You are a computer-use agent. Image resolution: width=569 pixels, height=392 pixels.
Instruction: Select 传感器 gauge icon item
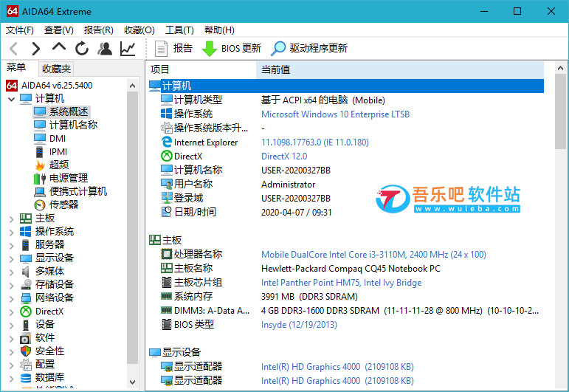[40, 205]
